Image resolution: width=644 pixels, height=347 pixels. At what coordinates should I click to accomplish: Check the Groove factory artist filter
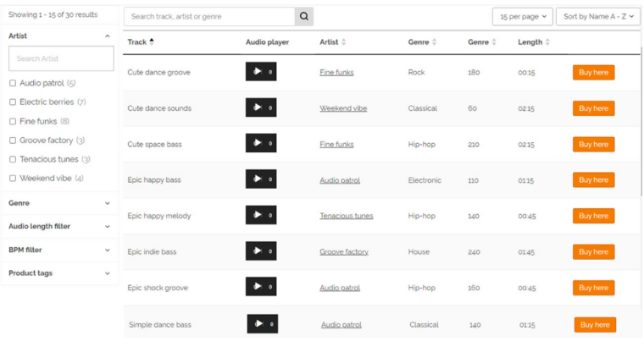pyautogui.click(x=13, y=140)
